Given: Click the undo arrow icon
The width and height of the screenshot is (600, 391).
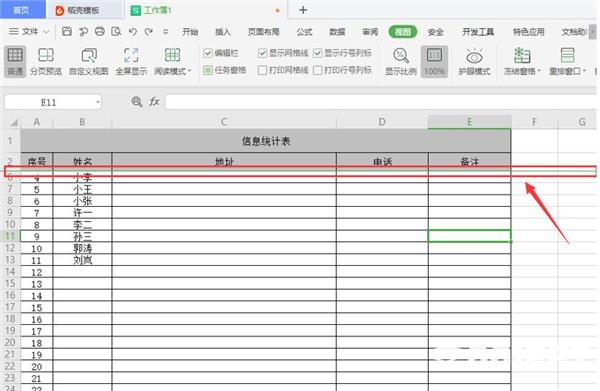Looking at the screenshot, I should tap(132, 31).
